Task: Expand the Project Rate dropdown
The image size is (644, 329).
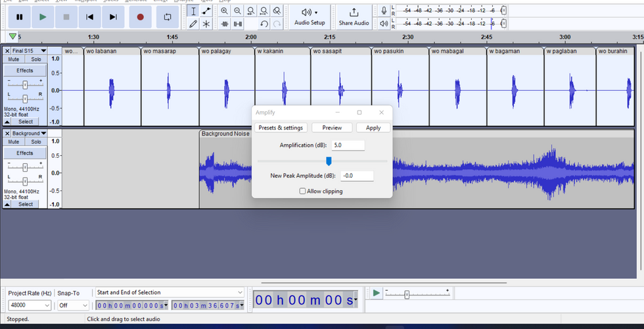Action: point(47,305)
